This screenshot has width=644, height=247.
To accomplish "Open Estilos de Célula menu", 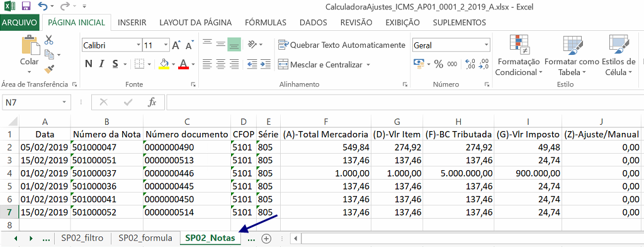I will [x=618, y=55].
